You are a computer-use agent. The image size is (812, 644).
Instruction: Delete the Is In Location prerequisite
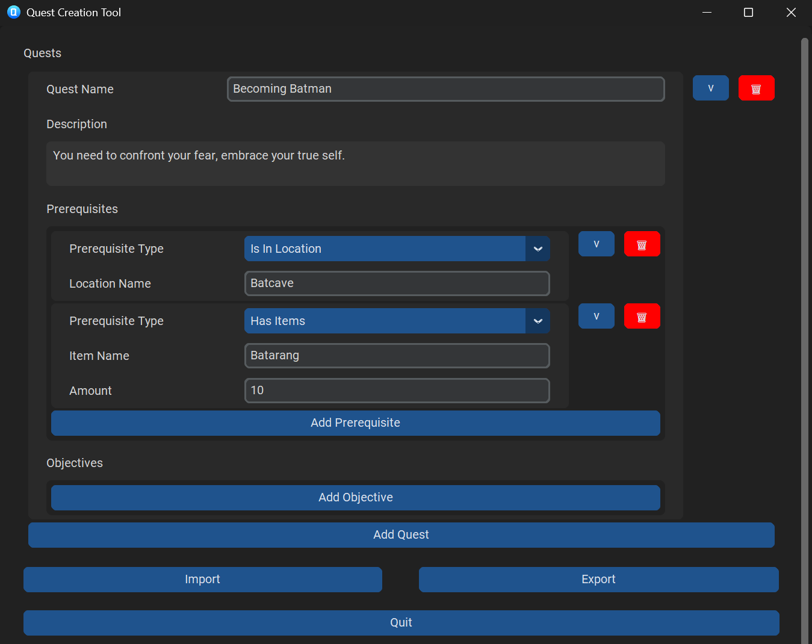[642, 244]
